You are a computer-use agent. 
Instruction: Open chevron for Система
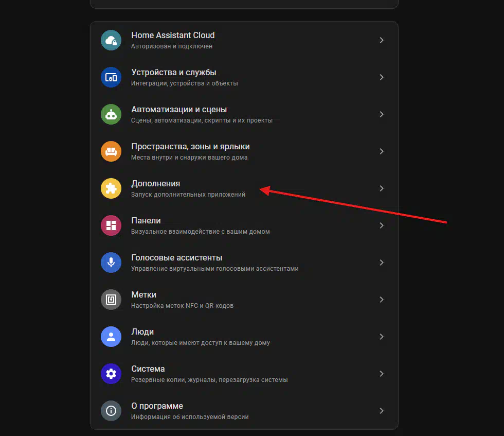tap(382, 374)
